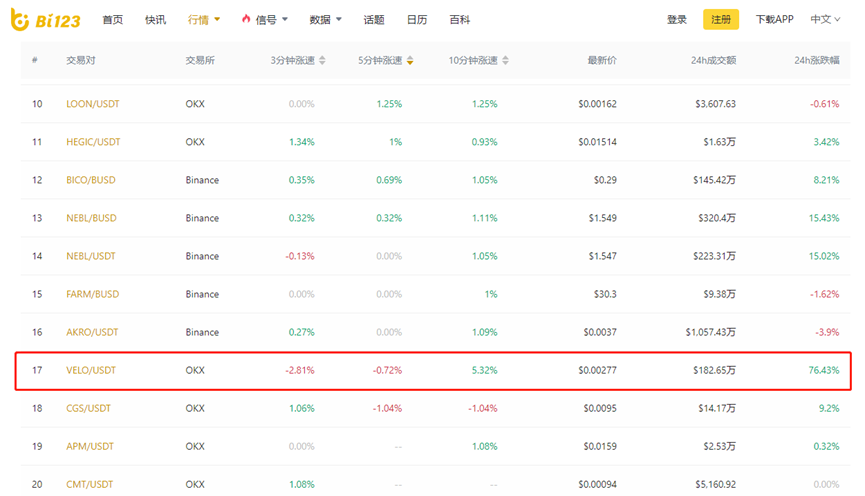
Task: Open 百科 from the navigation bar
Action: point(459,20)
